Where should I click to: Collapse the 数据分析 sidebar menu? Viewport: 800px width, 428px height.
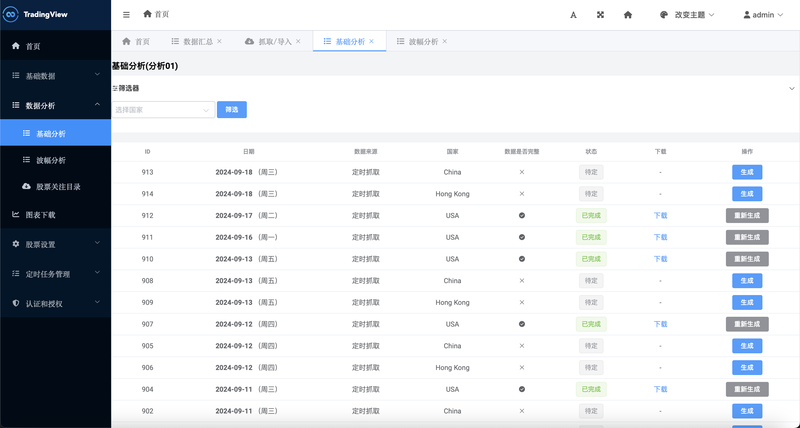(x=97, y=104)
